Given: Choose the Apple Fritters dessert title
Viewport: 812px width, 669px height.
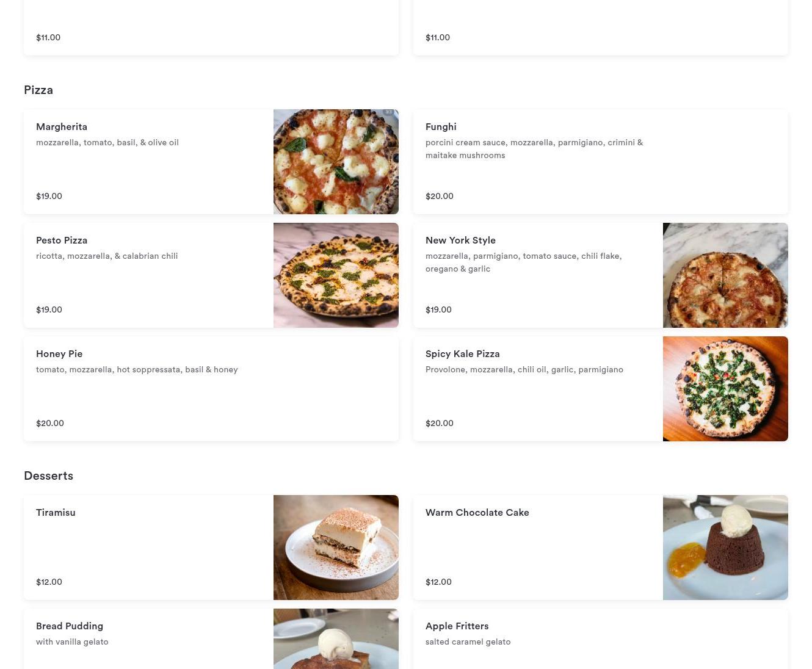Looking at the screenshot, I should [x=457, y=626].
